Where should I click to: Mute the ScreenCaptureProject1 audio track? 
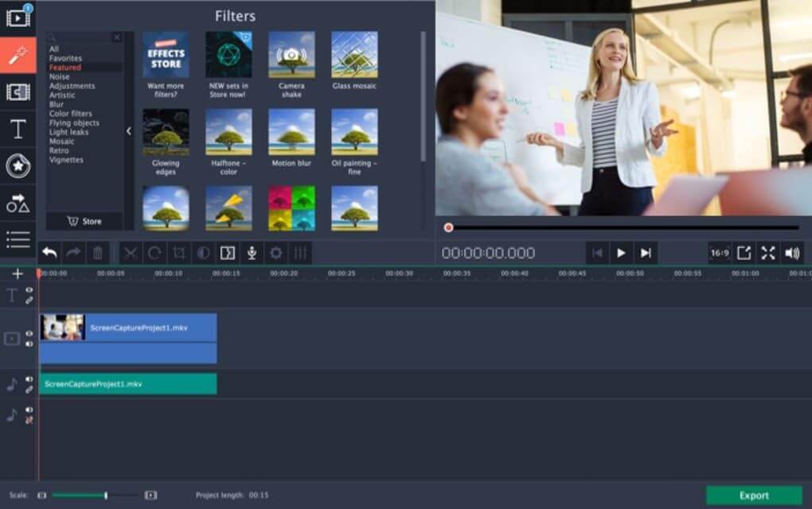(29, 378)
